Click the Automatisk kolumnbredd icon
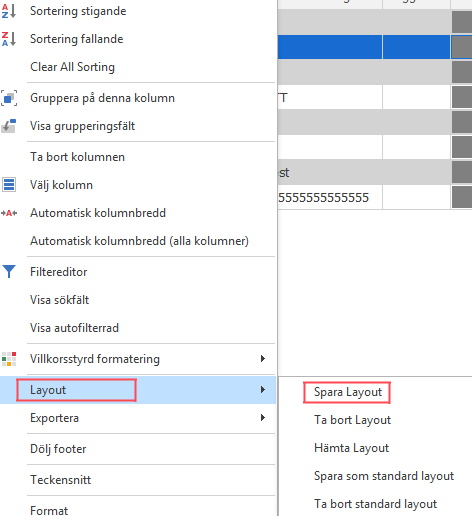 [x=9, y=213]
